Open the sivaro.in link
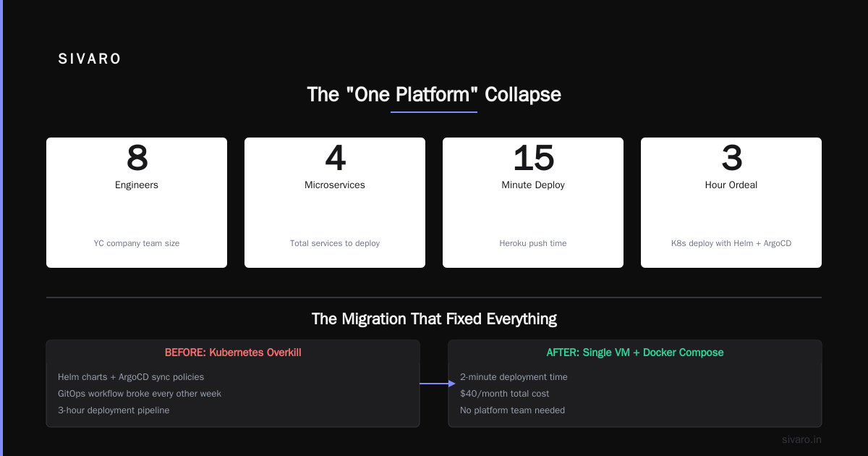Screen dimensions: 868x456 click(801, 439)
